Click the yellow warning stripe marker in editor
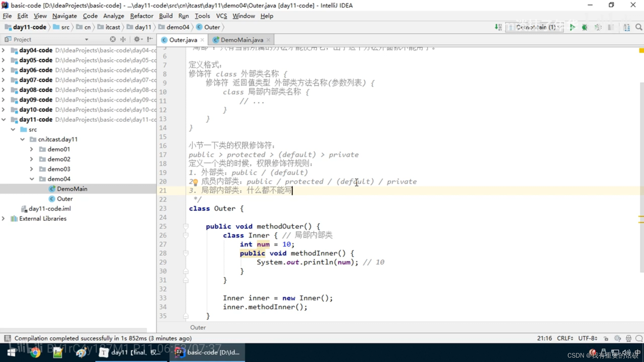 click(x=641, y=51)
